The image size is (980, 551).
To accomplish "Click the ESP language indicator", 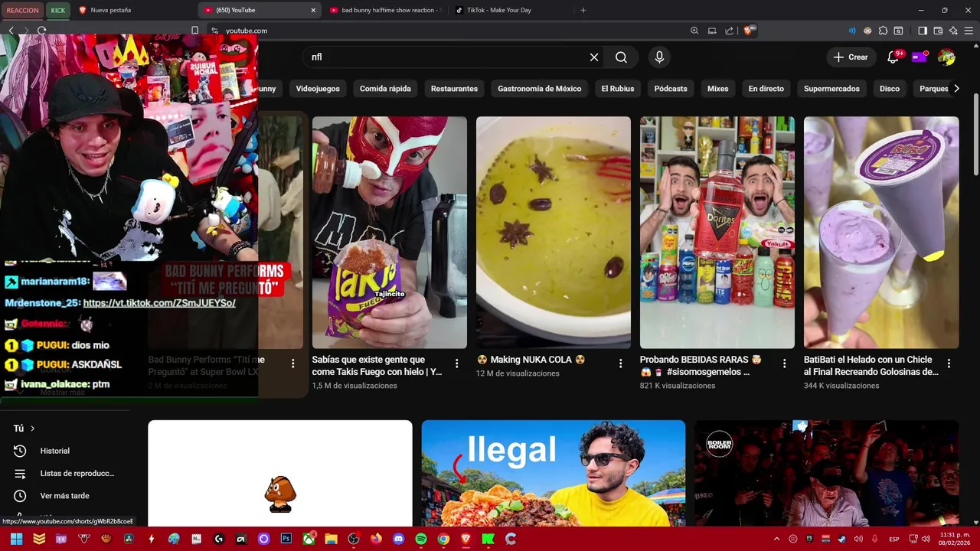I will 894,539.
